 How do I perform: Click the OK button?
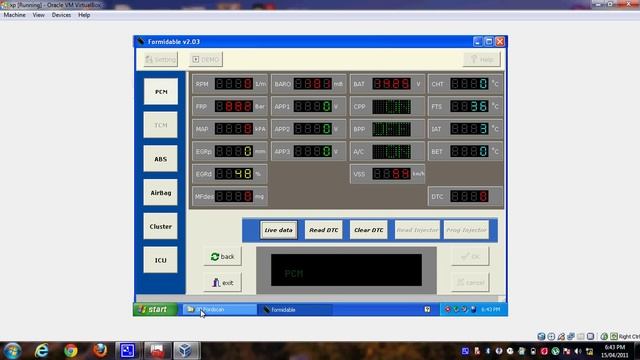(x=470, y=256)
